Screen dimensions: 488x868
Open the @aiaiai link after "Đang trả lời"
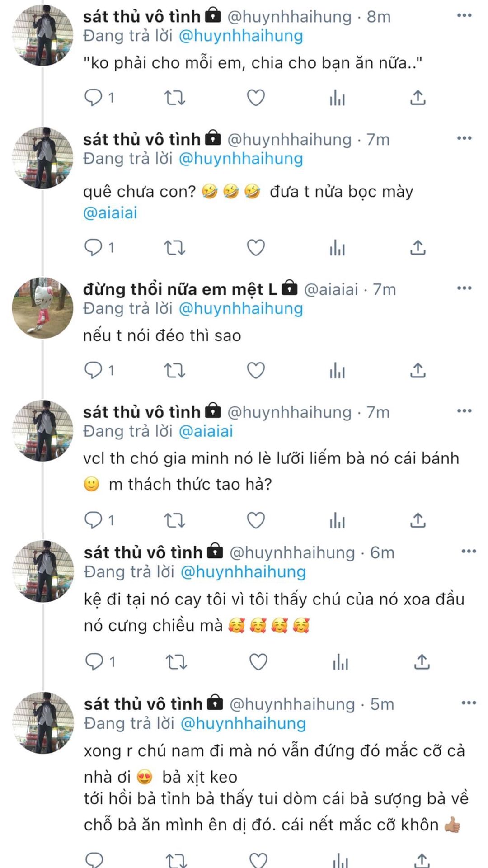[206, 431]
